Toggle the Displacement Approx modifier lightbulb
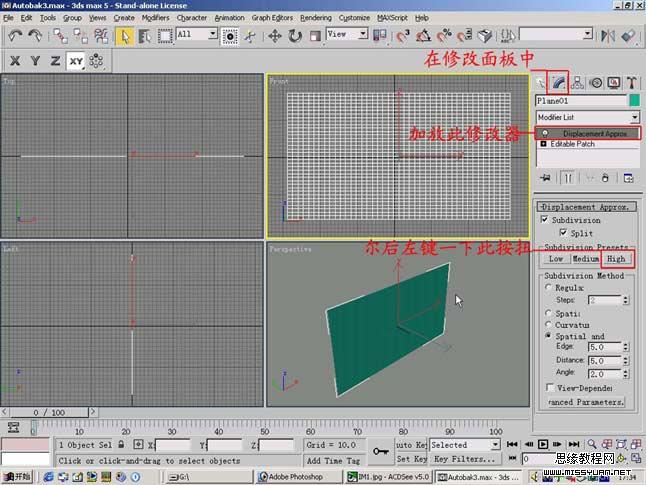Viewport: 646px width, 485px height. pyautogui.click(x=545, y=133)
